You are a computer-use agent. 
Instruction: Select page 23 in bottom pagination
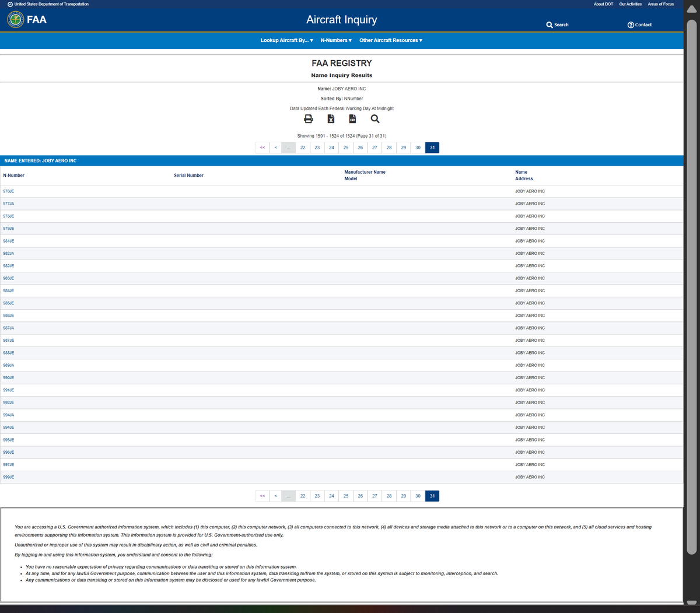pos(317,496)
